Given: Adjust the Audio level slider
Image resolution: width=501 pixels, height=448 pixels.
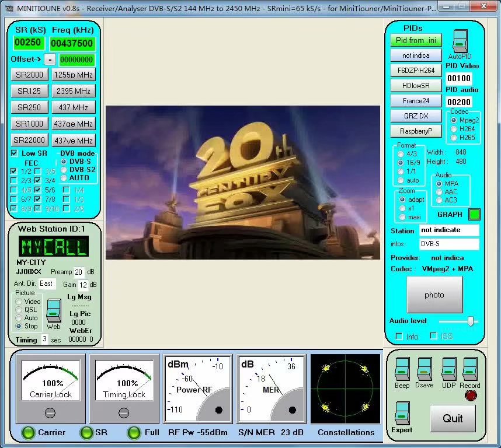Looking at the screenshot, I should 470,321.
